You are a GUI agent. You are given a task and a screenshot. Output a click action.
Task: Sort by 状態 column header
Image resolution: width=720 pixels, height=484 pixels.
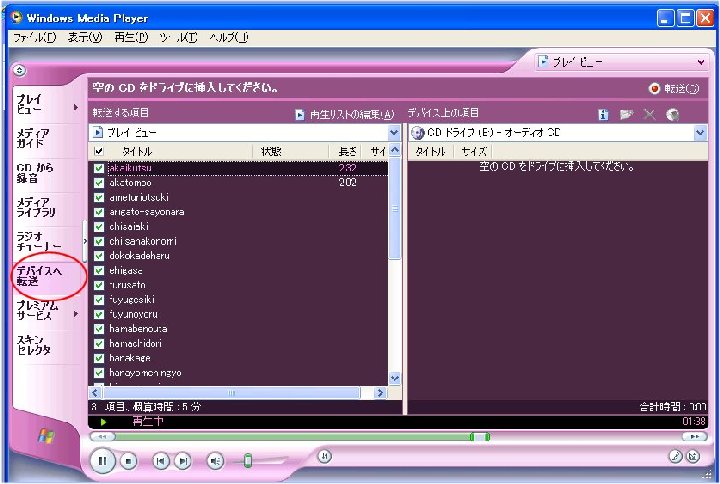coord(291,151)
